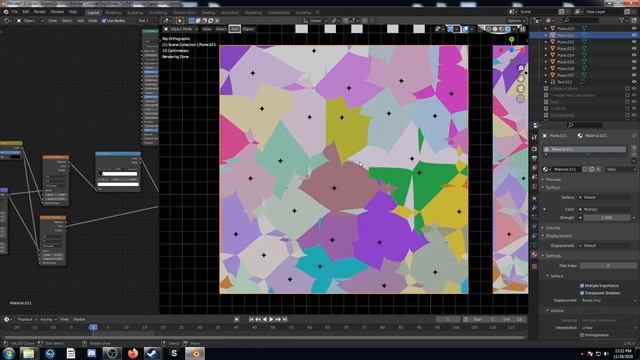640x360 pixels.
Task: Expand Plane.022 in the outliner
Action: pyautogui.click(x=546, y=42)
